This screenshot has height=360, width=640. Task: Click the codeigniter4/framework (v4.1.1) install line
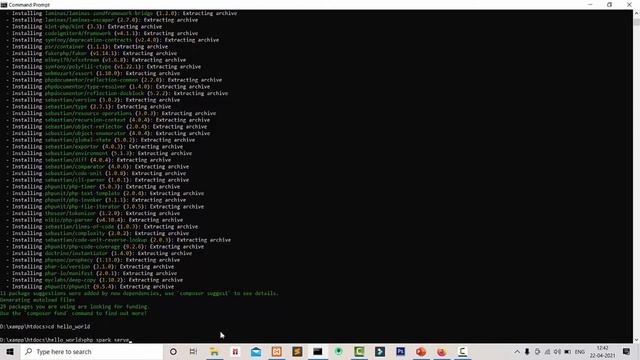[102, 33]
